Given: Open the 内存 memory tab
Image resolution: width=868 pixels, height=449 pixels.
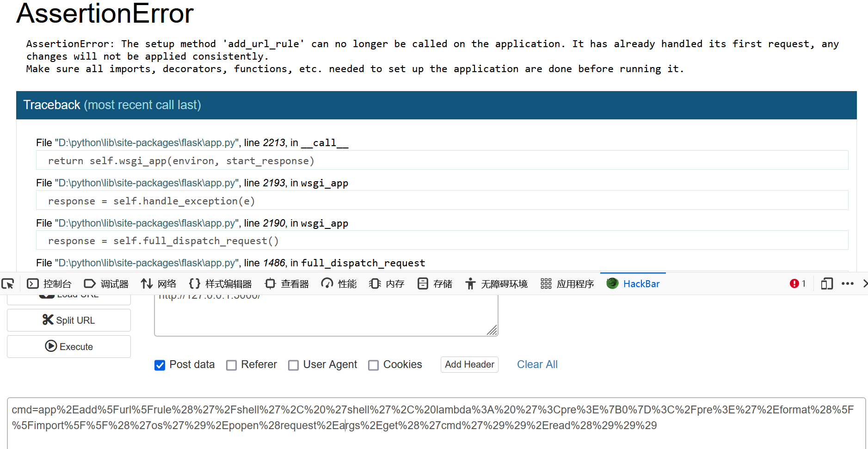Looking at the screenshot, I should click(387, 283).
